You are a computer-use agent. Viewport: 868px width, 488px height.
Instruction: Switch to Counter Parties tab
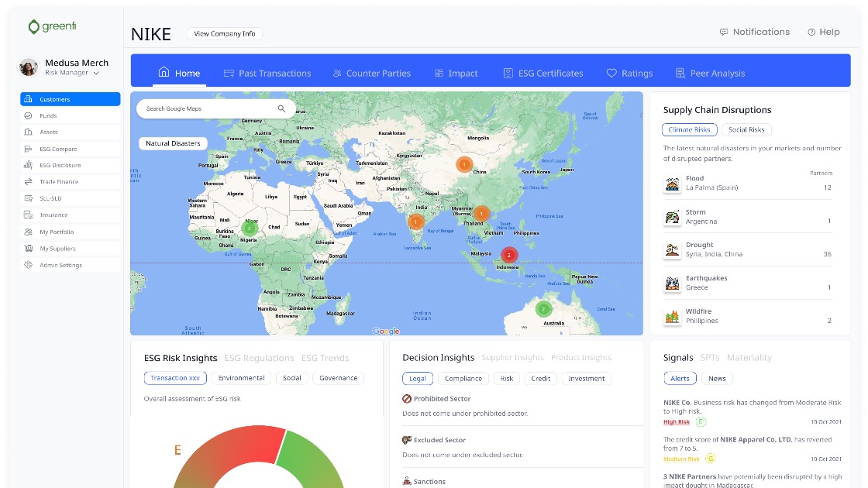pos(372,73)
